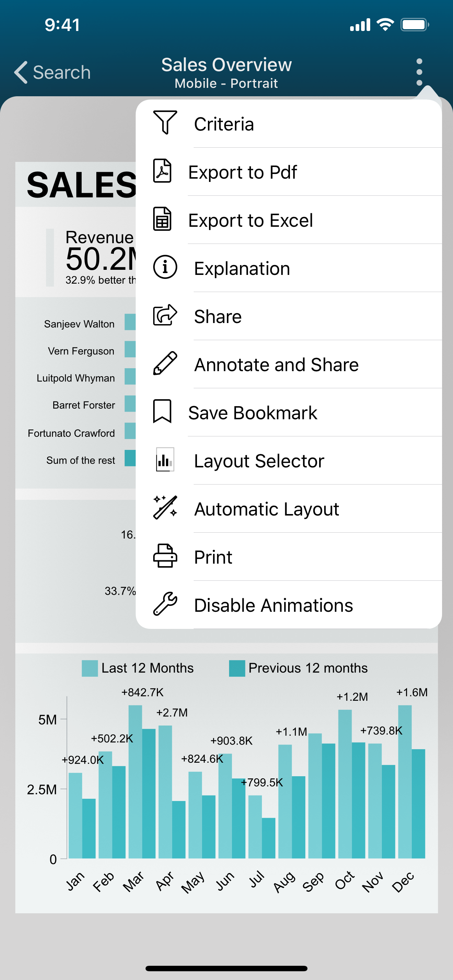
Task: Tap the Share arrow icon
Action: (x=165, y=315)
